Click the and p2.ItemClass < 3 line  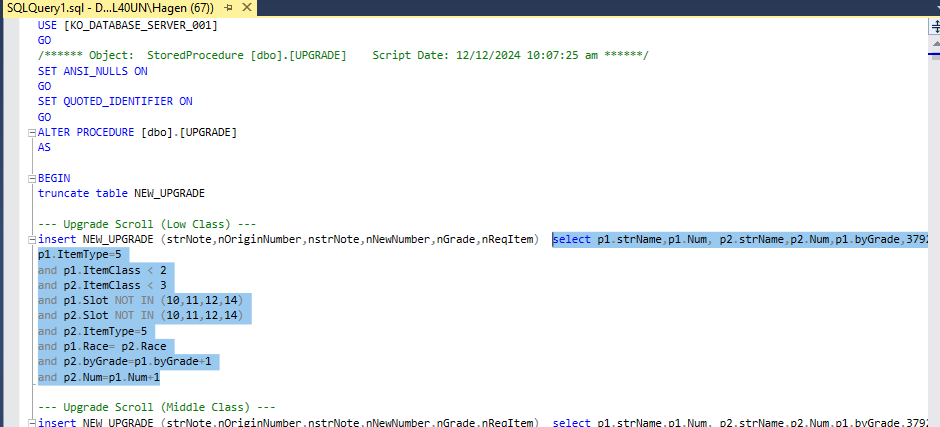tap(102, 285)
